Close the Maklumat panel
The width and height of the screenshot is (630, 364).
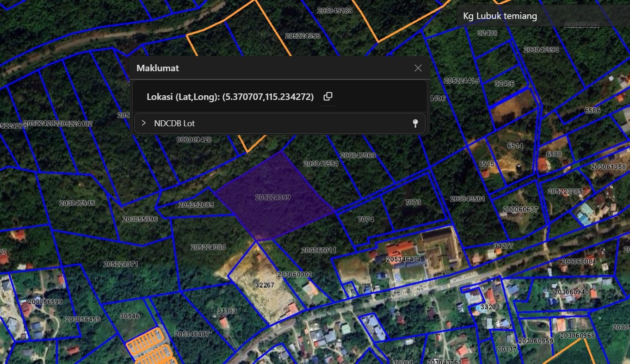pos(418,68)
